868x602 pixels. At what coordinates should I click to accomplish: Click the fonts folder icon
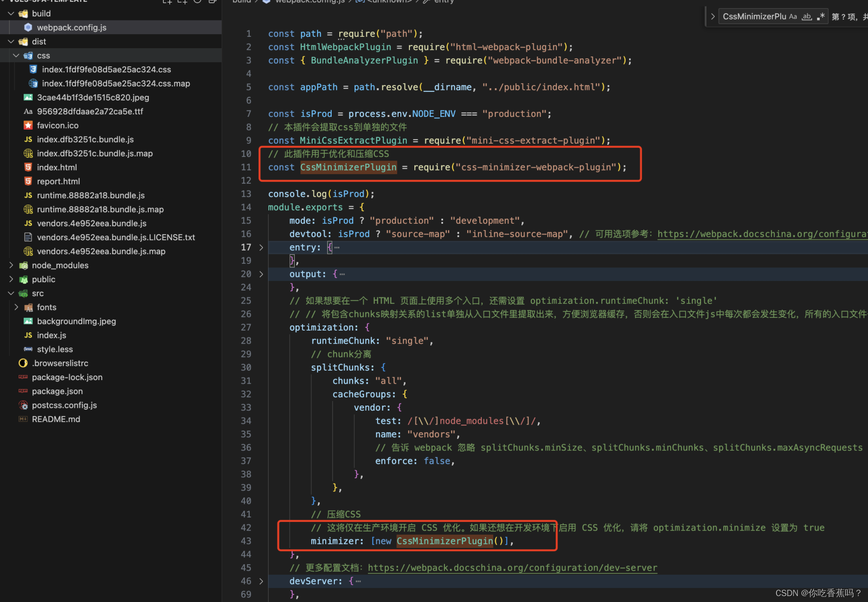point(28,307)
